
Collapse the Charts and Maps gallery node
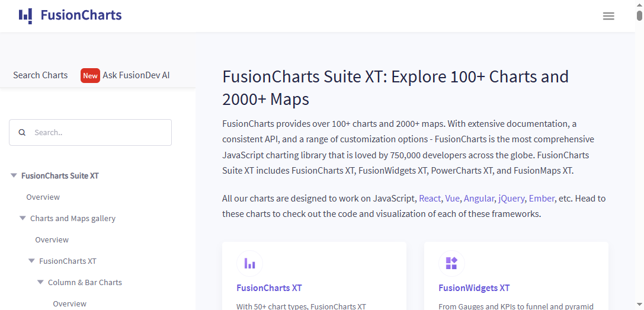pyautogui.click(x=23, y=218)
